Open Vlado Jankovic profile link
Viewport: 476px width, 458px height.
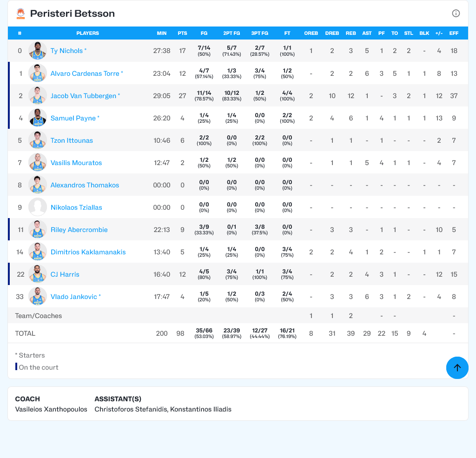point(73,297)
